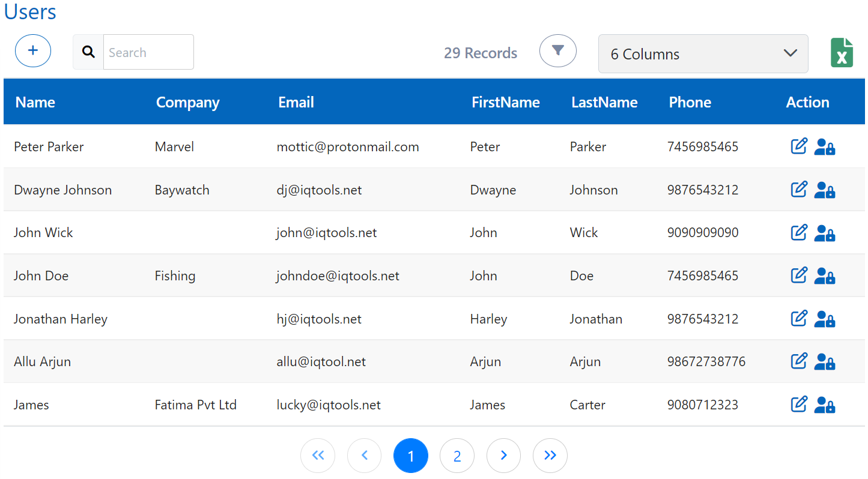Export users with the Excel icon
Viewport: 868px width, 479px height.
pyautogui.click(x=842, y=53)
